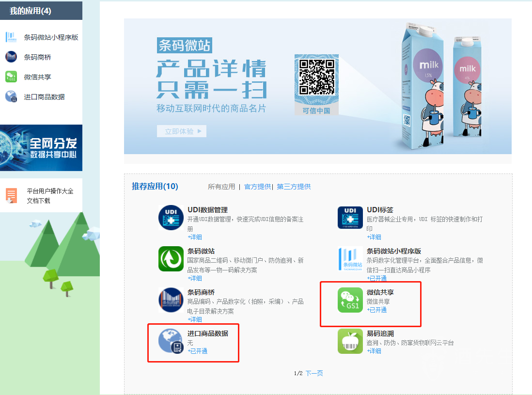Image resolution: width=532 pixels, height=395 pixels.
Task: Open the UDI标签 title
Action: tap(380, 210)
